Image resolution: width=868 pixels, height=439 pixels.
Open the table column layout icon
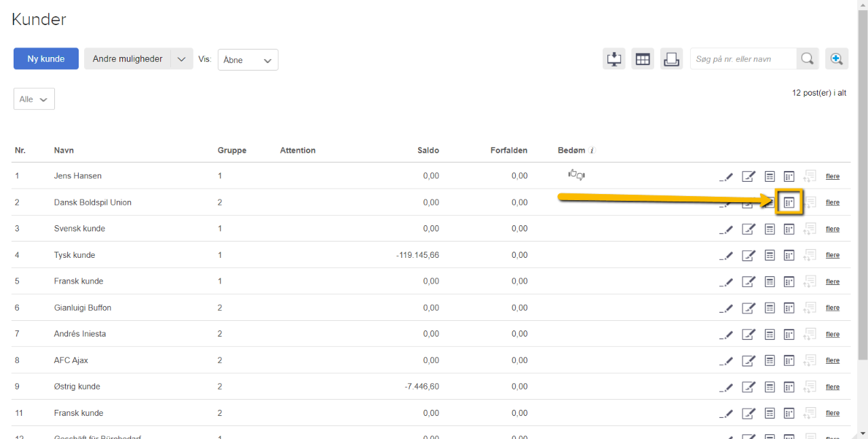tap(643, 59)
